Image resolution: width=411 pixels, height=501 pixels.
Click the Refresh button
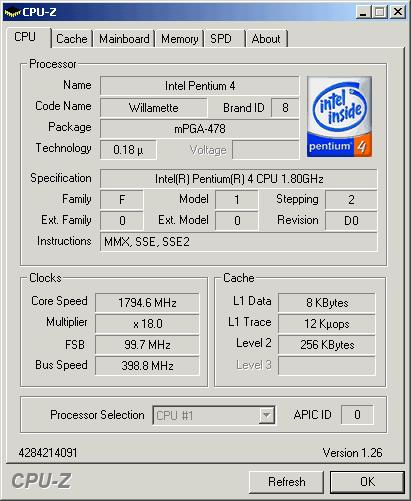[x=287, y=482]
